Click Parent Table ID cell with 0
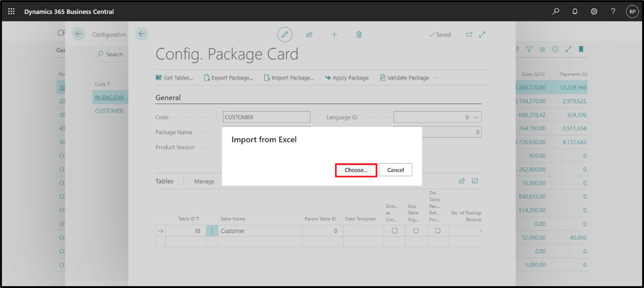Viewport: 644px width, 288px height. [x=322, y=231]
